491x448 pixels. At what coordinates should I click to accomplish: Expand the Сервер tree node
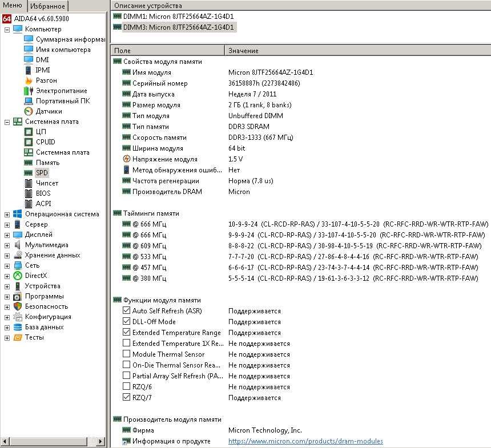[7, 225]
